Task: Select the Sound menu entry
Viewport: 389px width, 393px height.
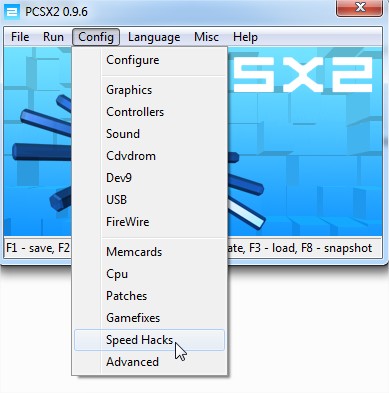Action: click(x=149, y=134)
